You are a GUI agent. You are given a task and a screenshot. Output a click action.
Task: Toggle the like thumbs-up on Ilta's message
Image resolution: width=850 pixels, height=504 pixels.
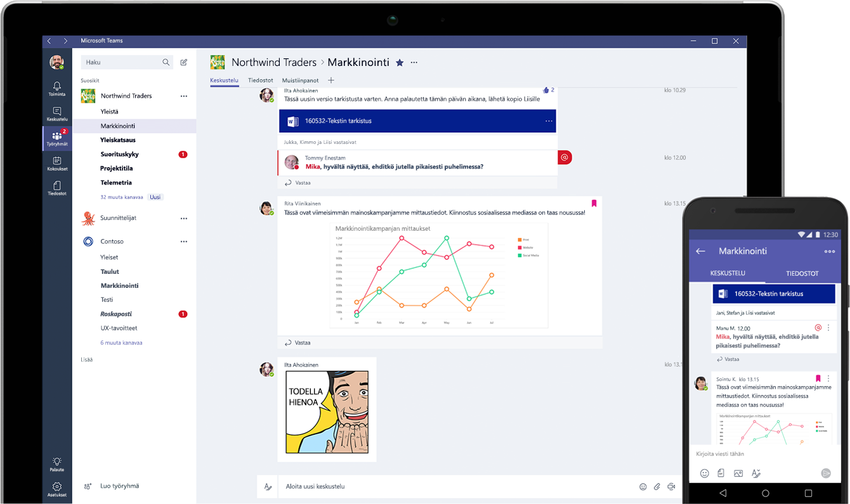546,90
